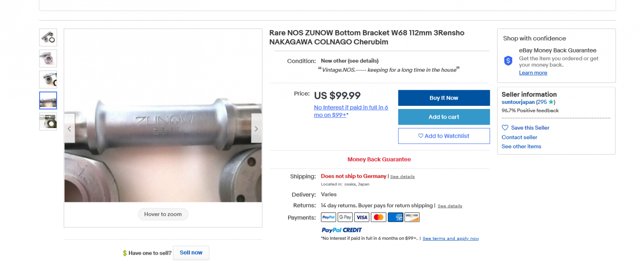This screenshot has height=262, width=644.
Task: Click the PayPal payment icon
Action: click(328, 217)
